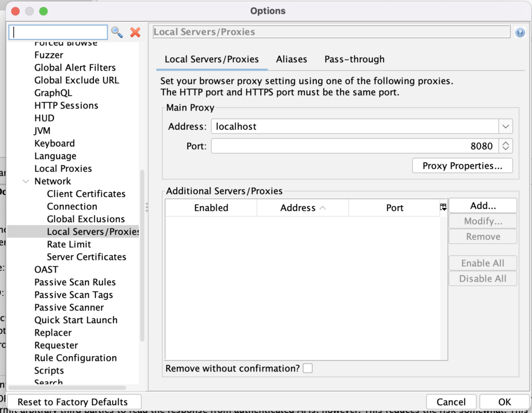
Task: Click the panel splitter handle dots
Action: pos(147,207)
